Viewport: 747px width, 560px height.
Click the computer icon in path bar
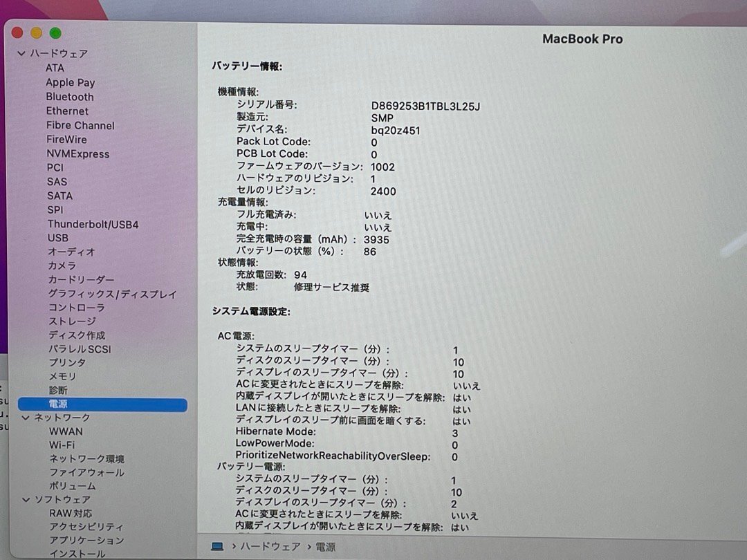pos(217,547)
